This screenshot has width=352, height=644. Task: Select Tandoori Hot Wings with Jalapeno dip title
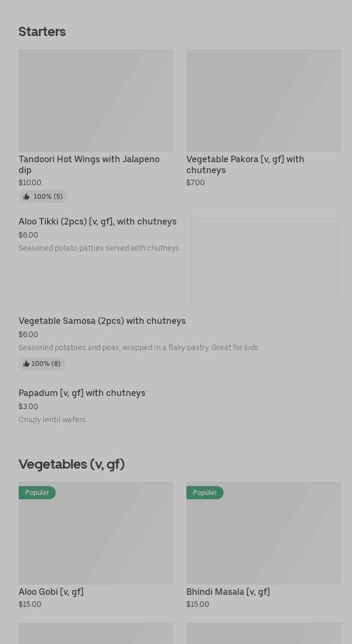click(89, 164)
